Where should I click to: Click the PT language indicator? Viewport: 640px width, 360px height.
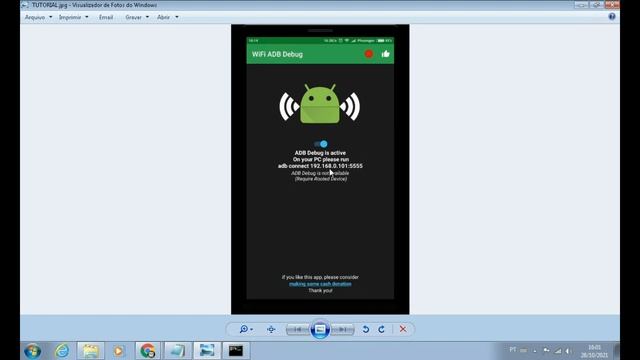tap(513, 350)
